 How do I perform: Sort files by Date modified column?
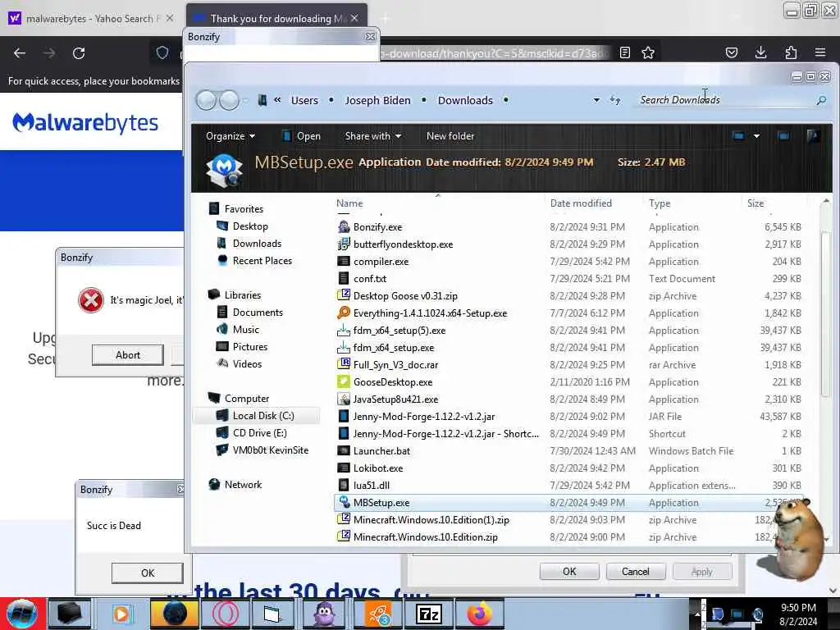pyautogui.click(x=594, y=203)
